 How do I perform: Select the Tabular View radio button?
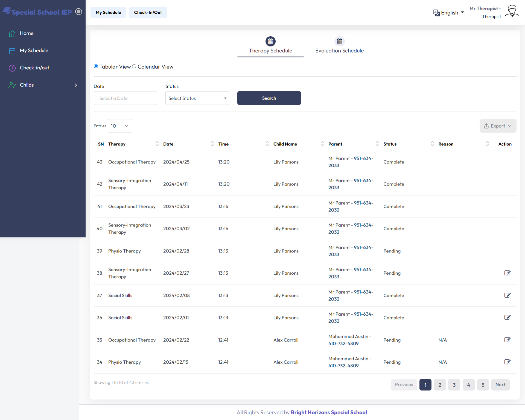click(x=96, y=66)
